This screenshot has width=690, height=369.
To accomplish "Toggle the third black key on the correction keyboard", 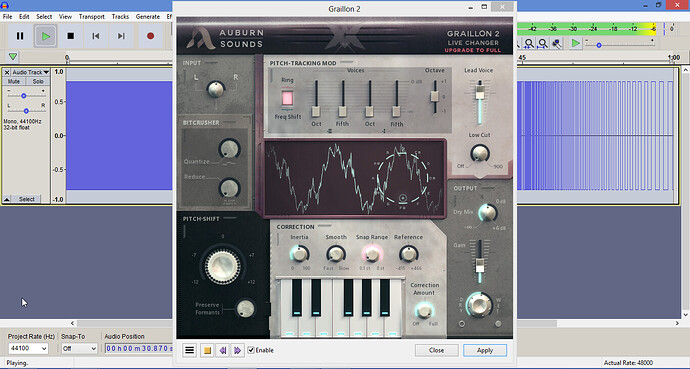I will [348, 297].
